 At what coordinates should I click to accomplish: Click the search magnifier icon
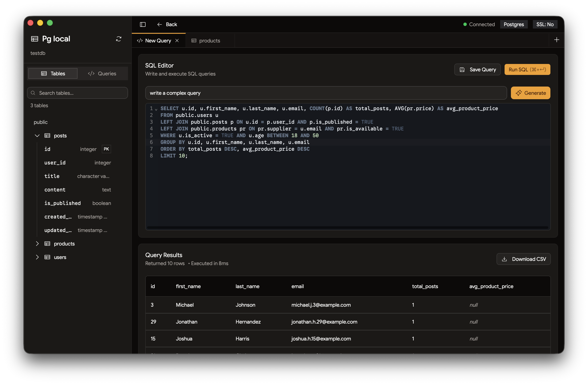pyautogui.click(x=33, y=93)
